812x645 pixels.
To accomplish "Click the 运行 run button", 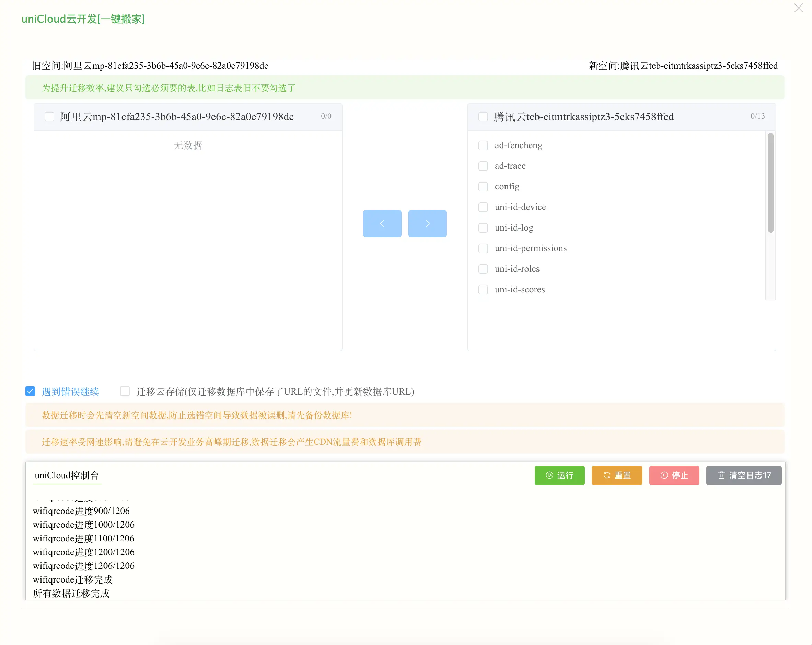I will point(559,475).
